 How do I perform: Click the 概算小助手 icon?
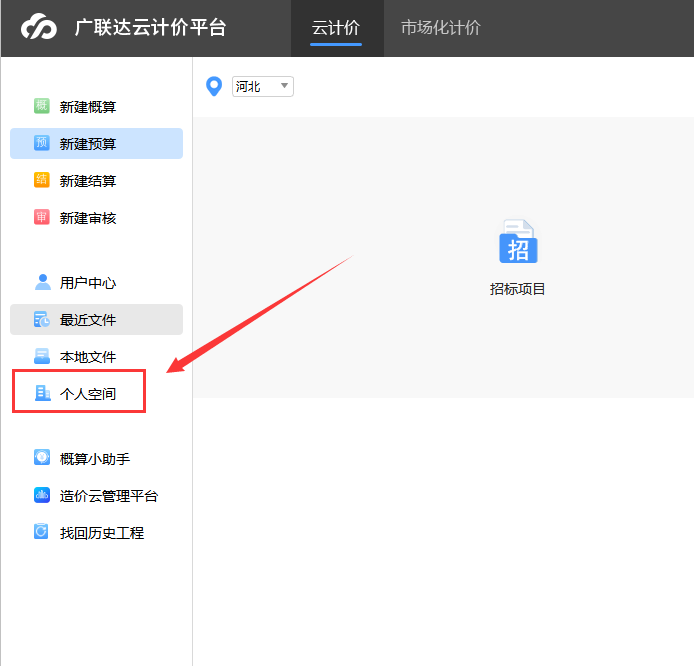click(x=42, y=458)
